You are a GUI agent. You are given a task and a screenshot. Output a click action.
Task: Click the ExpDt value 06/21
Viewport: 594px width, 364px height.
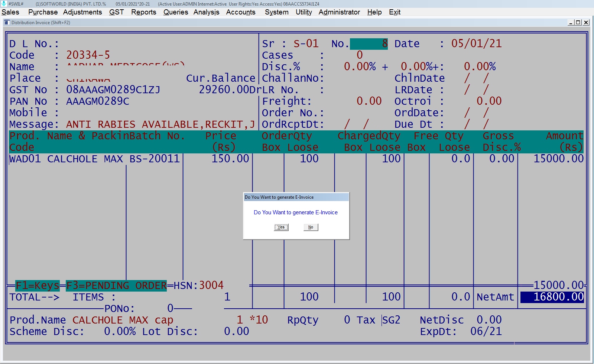tap(486, 332)
